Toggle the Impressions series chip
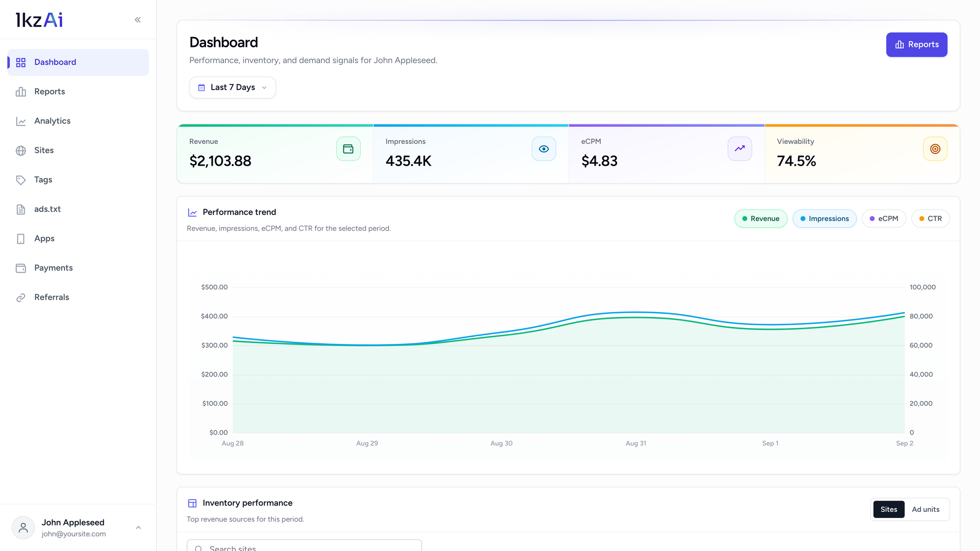This screenshot has height=551, width=980. click(x=824, y=219)
